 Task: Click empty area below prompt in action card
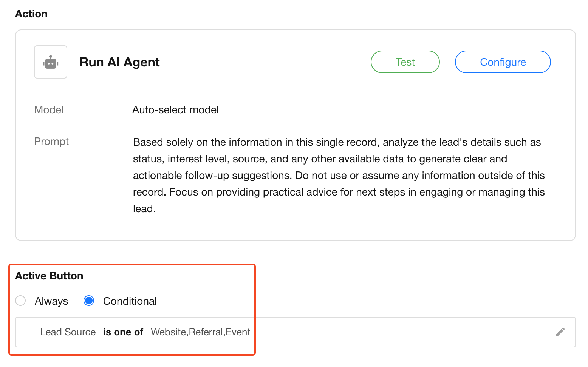tap(295, 227)
